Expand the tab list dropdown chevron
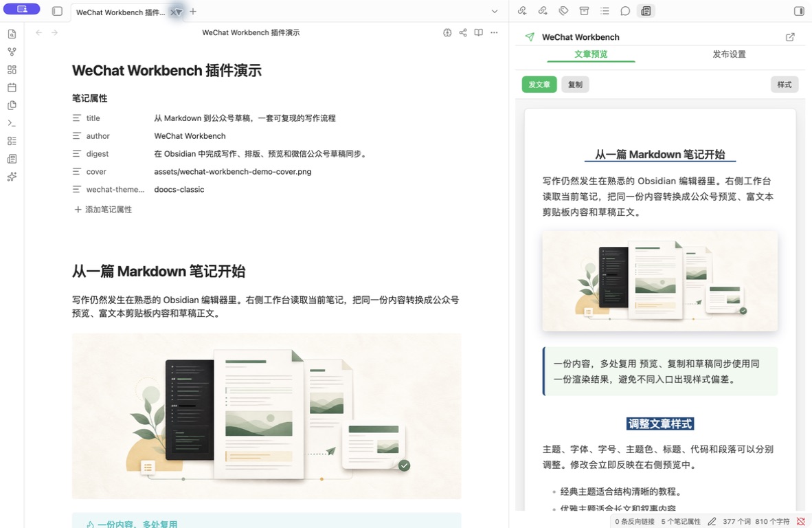The width and height of the screenshot is (812, 528). click(x=495, y=12)
